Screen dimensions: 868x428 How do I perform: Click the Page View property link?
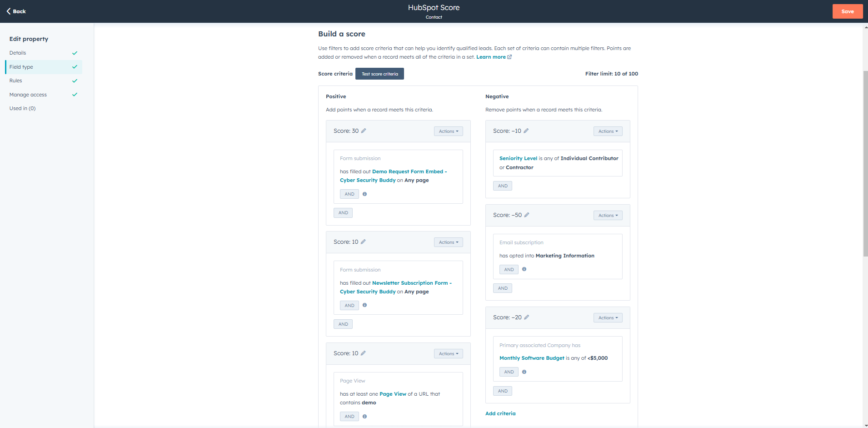pos(393,394)
